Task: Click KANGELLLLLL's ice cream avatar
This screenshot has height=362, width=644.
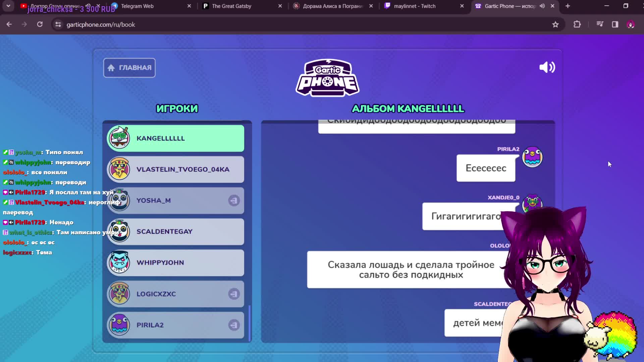Action: 119,138
